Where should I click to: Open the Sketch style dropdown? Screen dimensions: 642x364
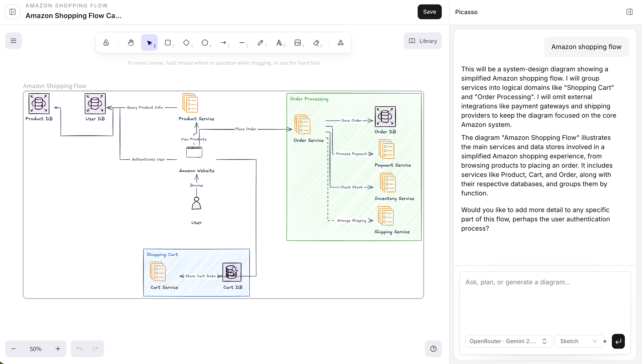click(x=579, y=341)
